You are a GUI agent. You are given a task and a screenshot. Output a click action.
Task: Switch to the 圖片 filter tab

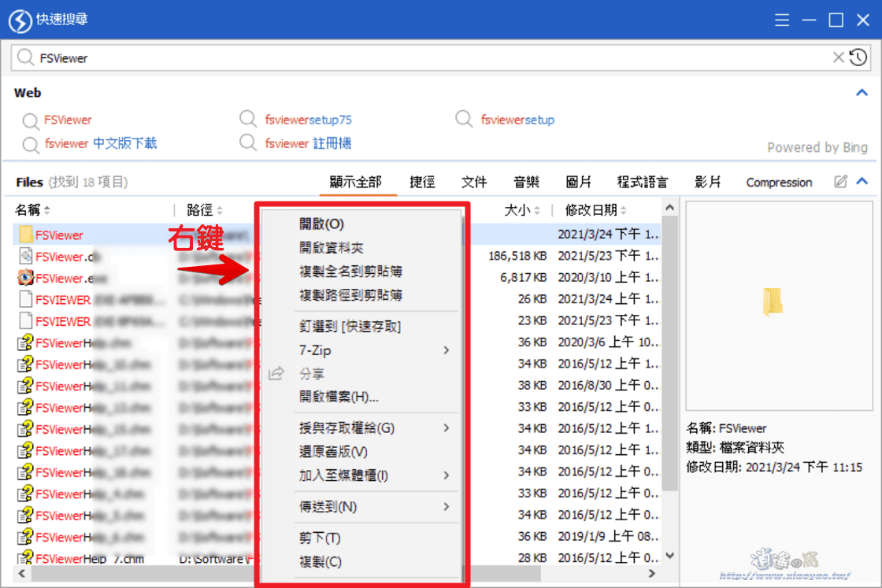(x=579, y=181)
